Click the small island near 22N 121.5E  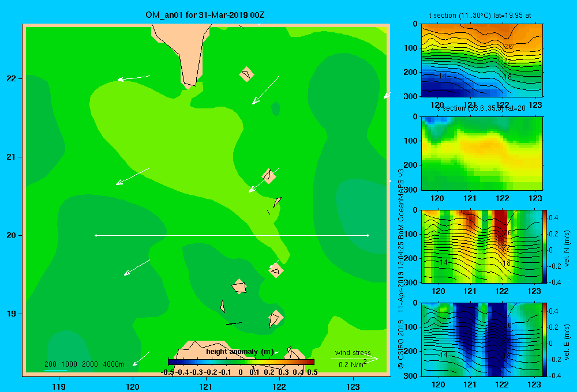[246, 74]
